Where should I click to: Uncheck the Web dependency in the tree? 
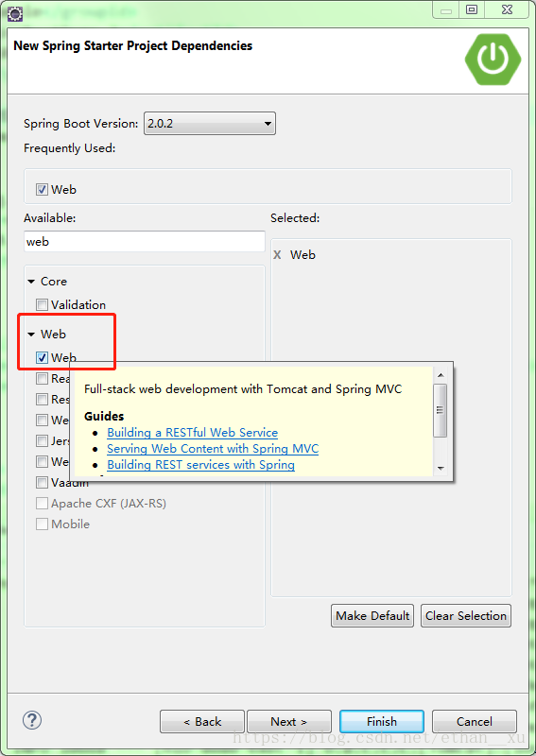[x=42, y=357]
